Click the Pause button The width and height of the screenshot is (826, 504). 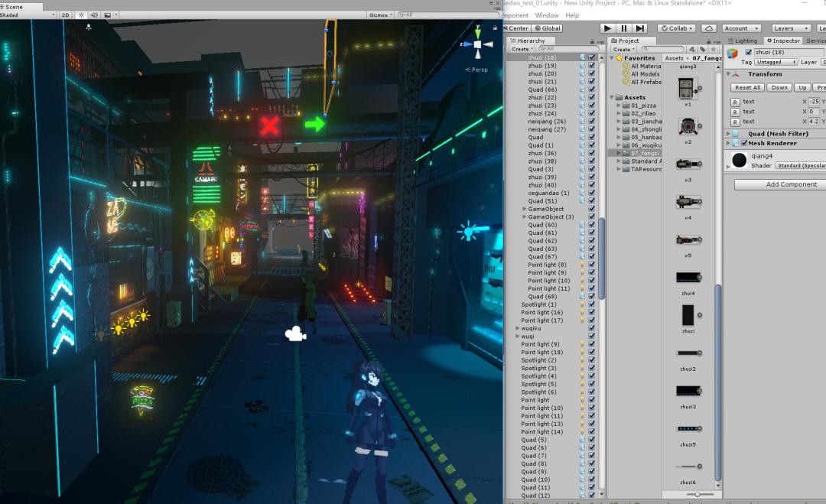tap(624, 28)
